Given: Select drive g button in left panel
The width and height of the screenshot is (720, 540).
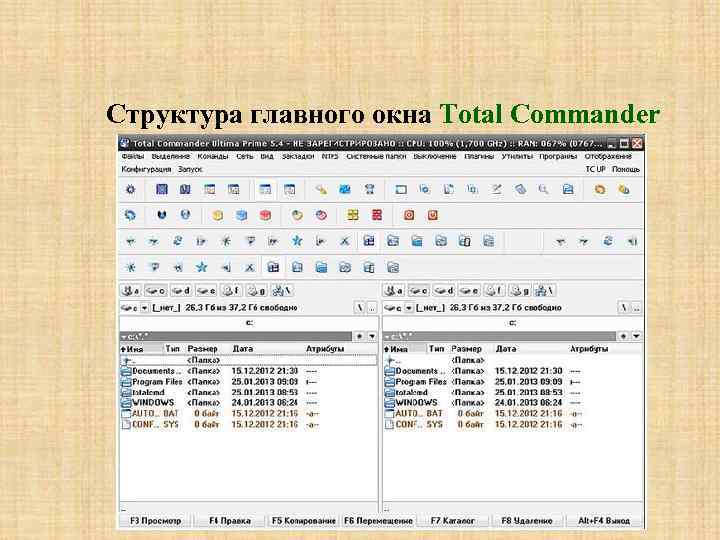Looking at the screenshot, I should 257,291.
